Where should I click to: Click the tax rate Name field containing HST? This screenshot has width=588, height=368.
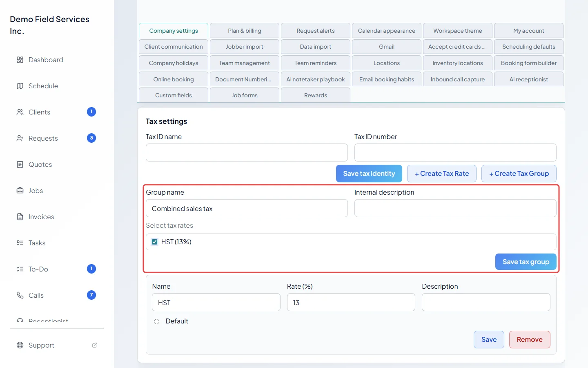point(216,302)
